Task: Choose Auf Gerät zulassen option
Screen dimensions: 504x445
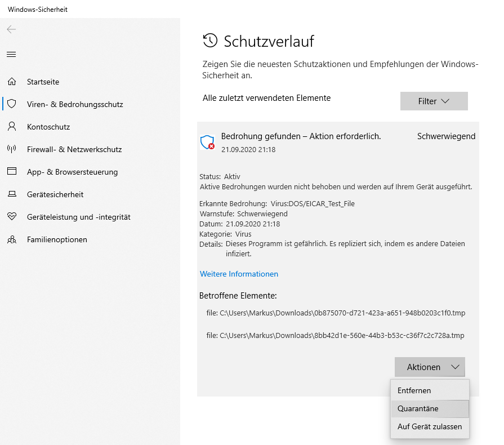Action: [x=430, y=426]
